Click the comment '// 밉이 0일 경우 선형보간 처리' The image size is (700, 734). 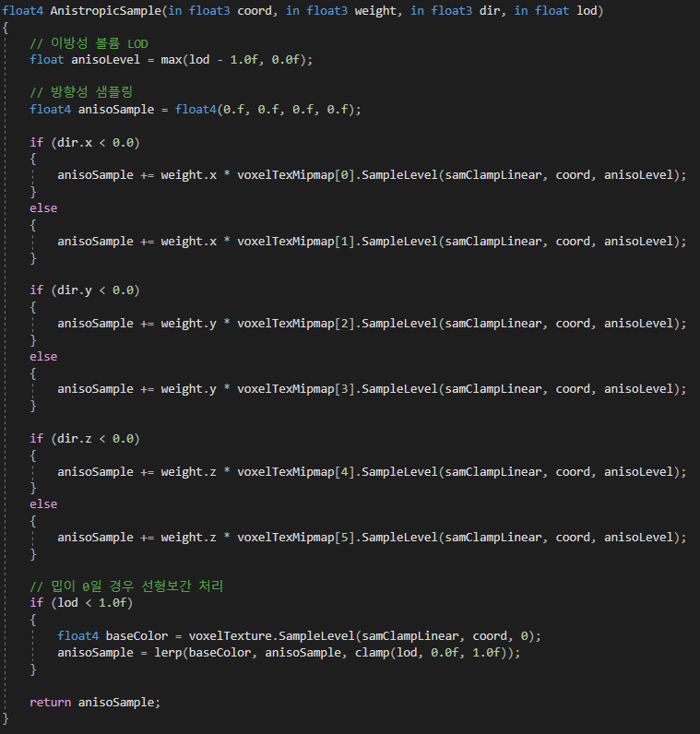(126, 586)
